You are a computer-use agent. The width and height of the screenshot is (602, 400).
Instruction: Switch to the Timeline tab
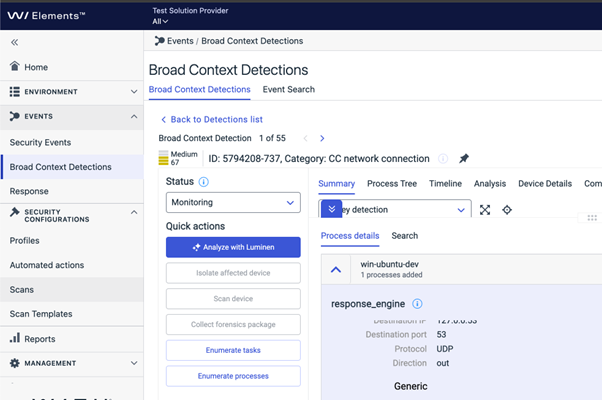(x=445, y=184)
